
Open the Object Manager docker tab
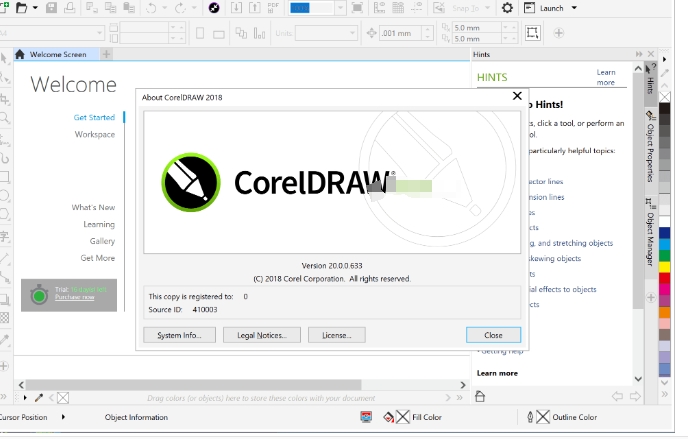[650, 232]
